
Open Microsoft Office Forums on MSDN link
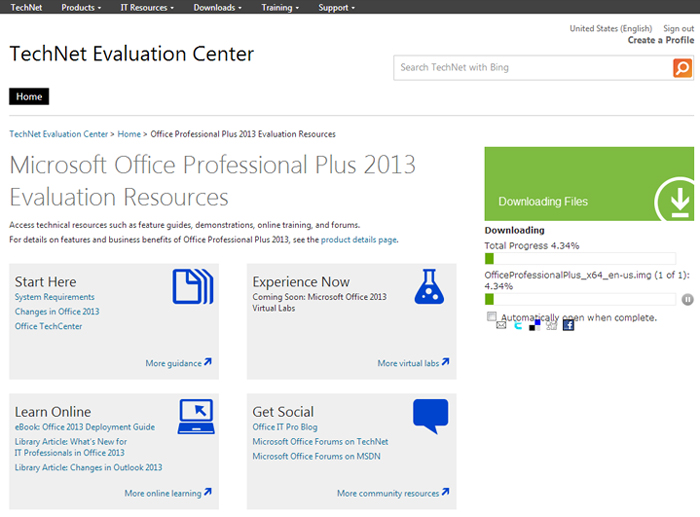click(x=317, y=456)
